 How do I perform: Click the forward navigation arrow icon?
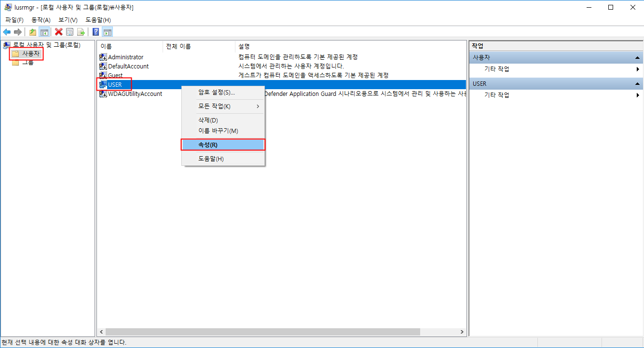pos(17,32)
